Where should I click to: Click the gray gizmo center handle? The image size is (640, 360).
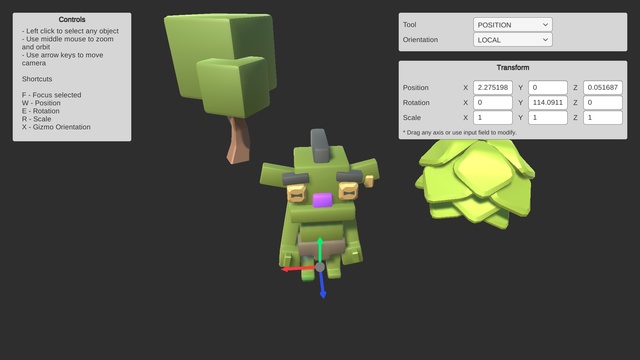320,267
